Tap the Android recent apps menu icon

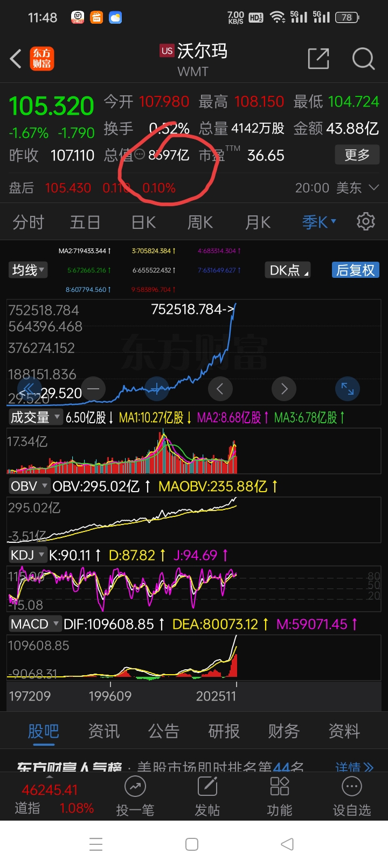(x=96, y=844)
